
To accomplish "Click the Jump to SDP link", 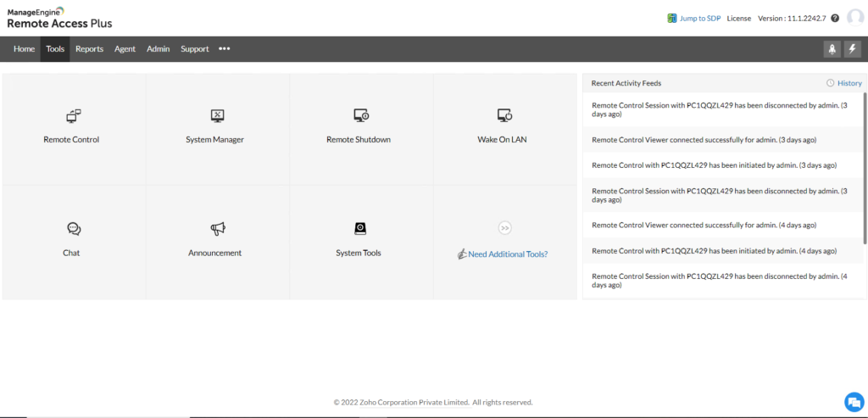I will coord(700,19).
